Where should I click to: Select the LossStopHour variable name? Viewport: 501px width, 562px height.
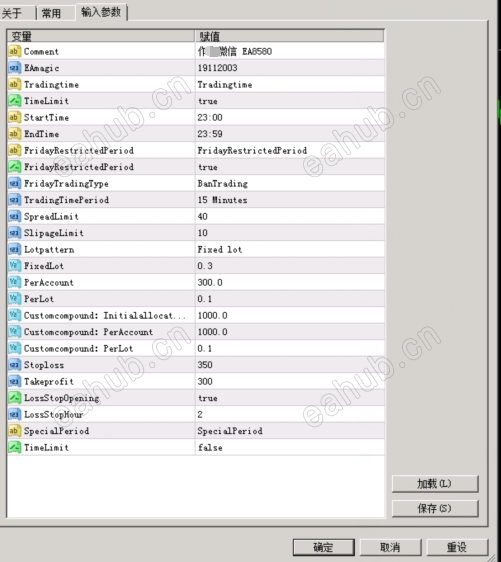point(53,414)
